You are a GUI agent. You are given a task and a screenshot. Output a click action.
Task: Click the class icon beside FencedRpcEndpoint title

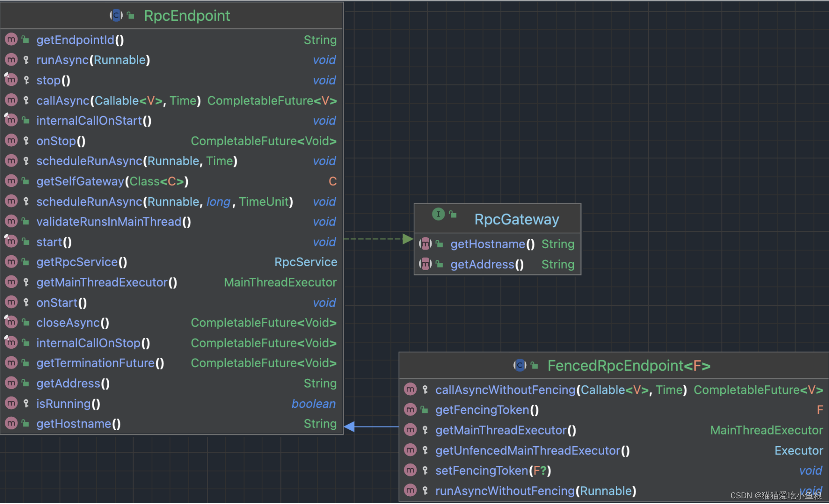pos(520,365)
